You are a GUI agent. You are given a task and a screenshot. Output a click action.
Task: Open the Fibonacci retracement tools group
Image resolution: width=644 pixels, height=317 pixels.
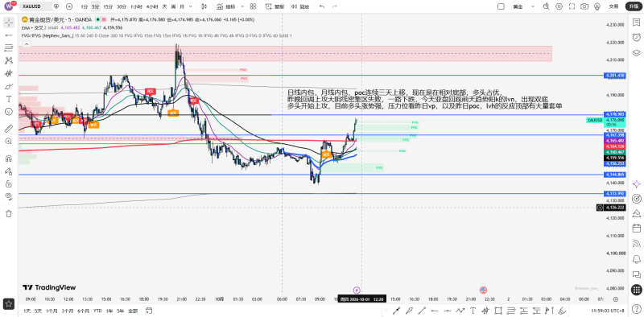[x=9, y=48]
